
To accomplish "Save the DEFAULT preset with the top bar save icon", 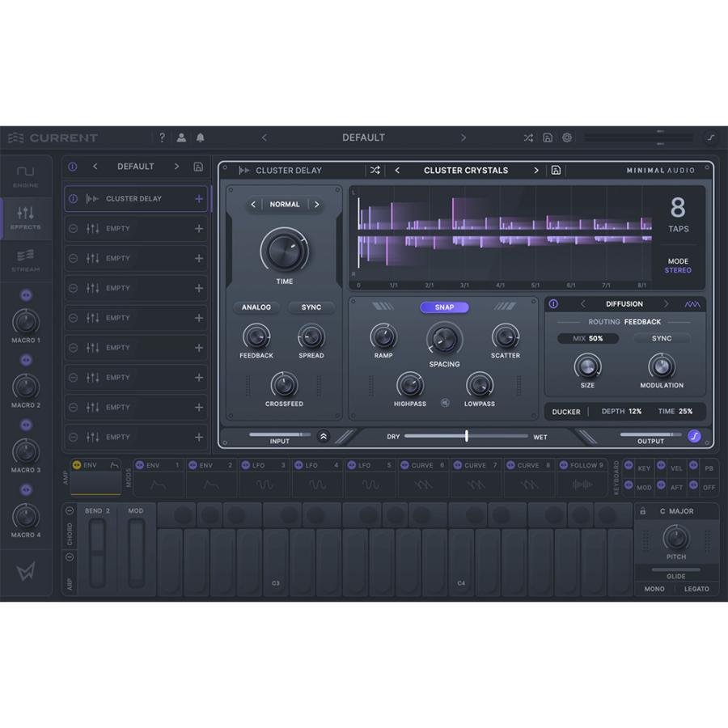I will pyautogui.click(x=548, y=138).
